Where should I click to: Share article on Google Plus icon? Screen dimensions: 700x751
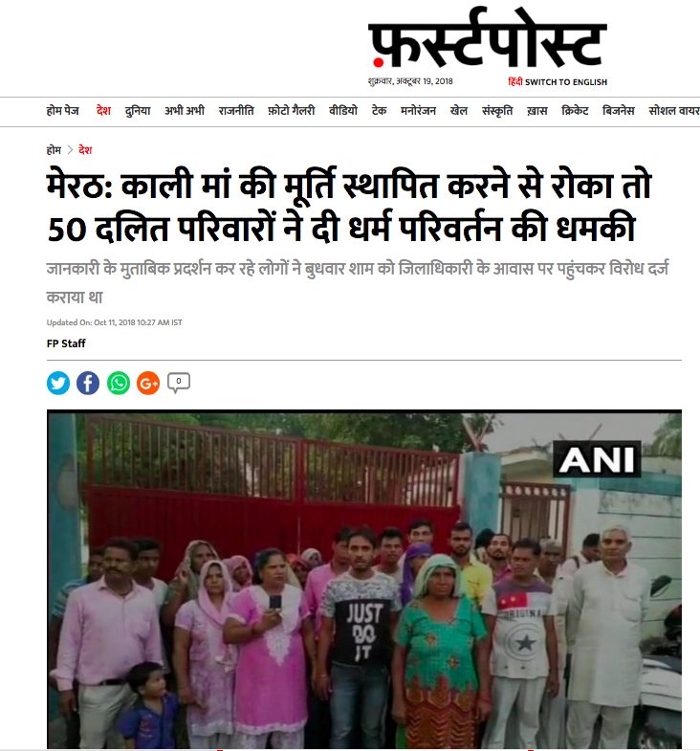click(x=148, y=384)
